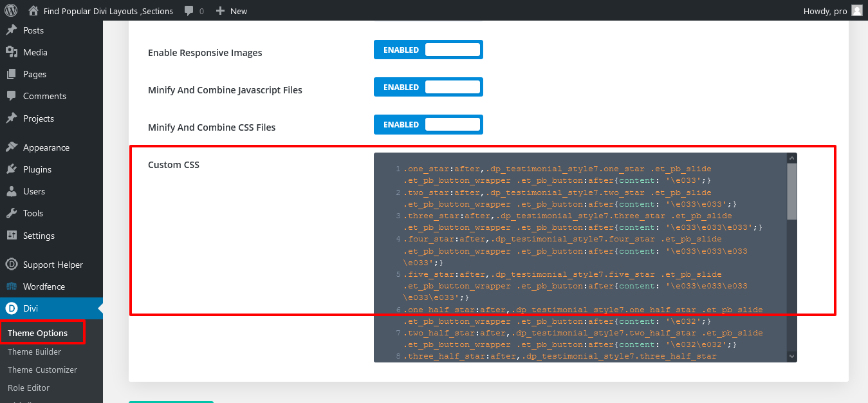This screenshot has width=868, height=403.
Task: Click the Comments icon in sidebar
Action: coord(12,96)
